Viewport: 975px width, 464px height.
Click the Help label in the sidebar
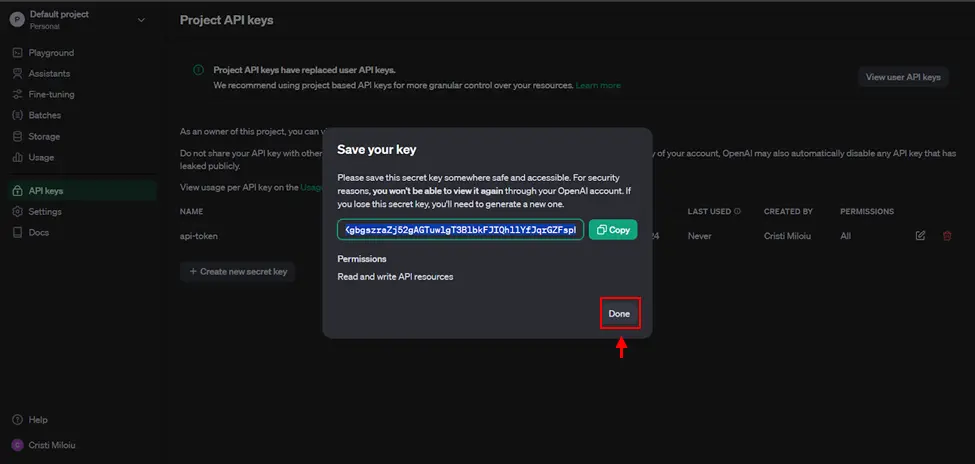(38, 420)
